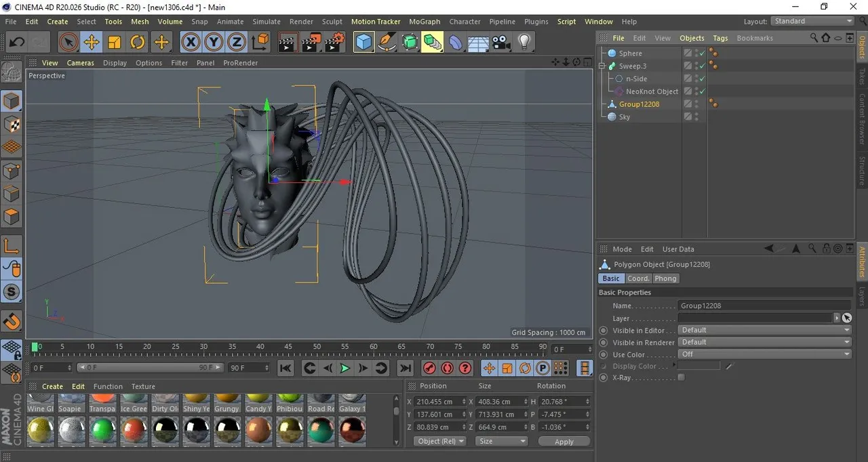This screenshot has height=462, width=868.
Task: Click the Make Editable icon in left toolbar
Action: 12,72
